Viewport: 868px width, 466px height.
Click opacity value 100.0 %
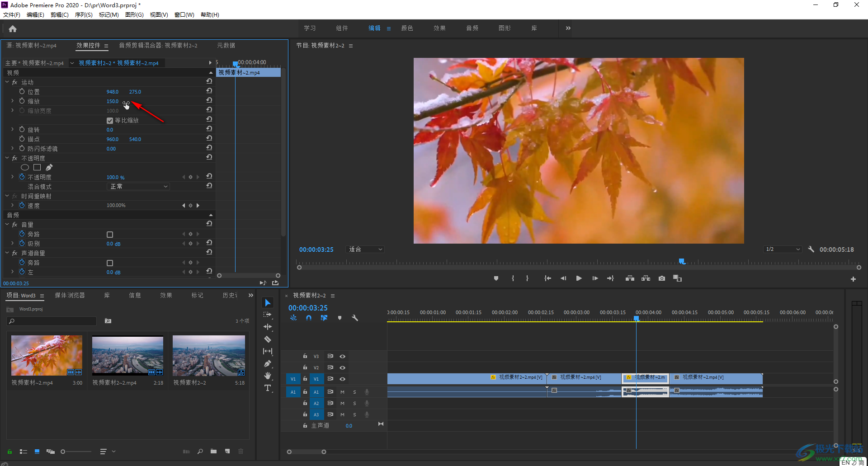point(116,177)
